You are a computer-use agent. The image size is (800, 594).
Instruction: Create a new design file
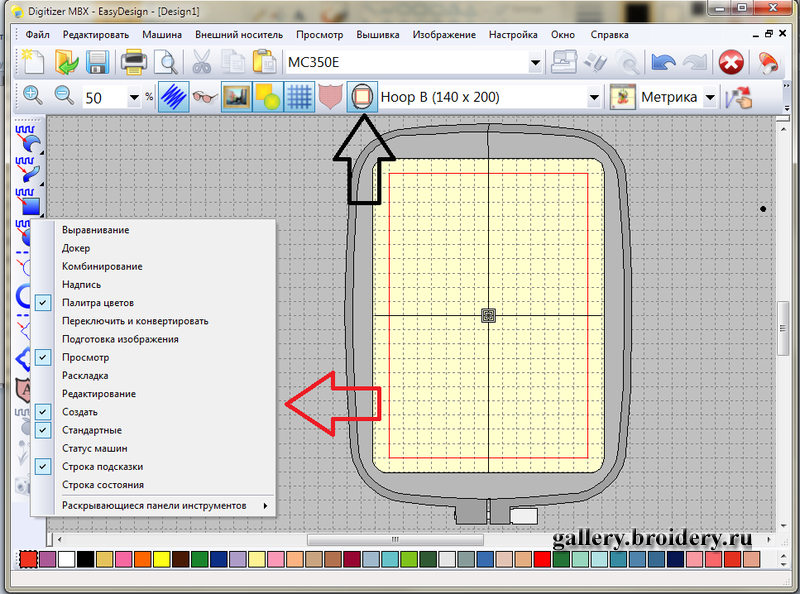32,62
